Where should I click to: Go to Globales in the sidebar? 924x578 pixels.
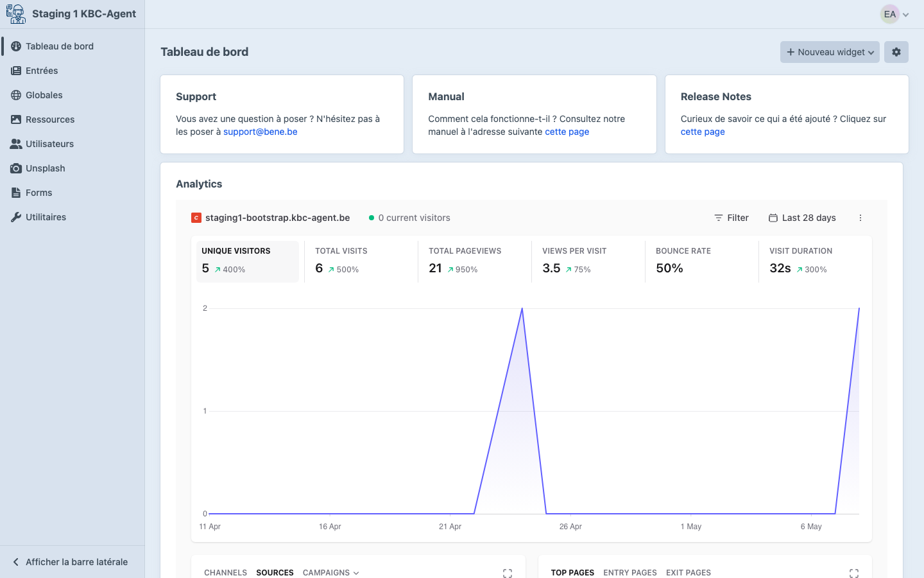[x=44, y=95]
